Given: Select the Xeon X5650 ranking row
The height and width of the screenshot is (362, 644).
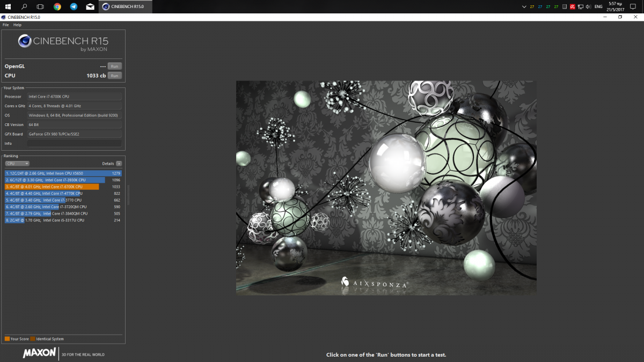Looking at the screenshot, I should (x=63, y=174).
